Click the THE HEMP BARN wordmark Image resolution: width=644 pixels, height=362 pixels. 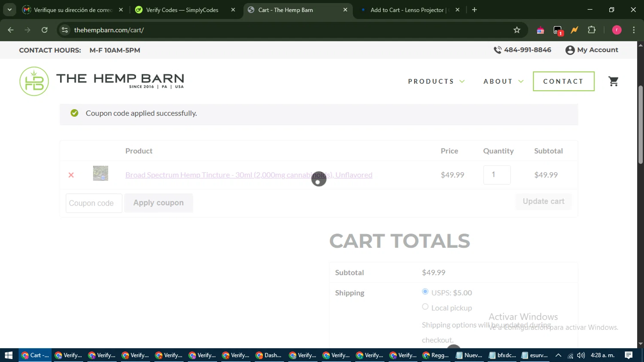click(x=120, y=80)
